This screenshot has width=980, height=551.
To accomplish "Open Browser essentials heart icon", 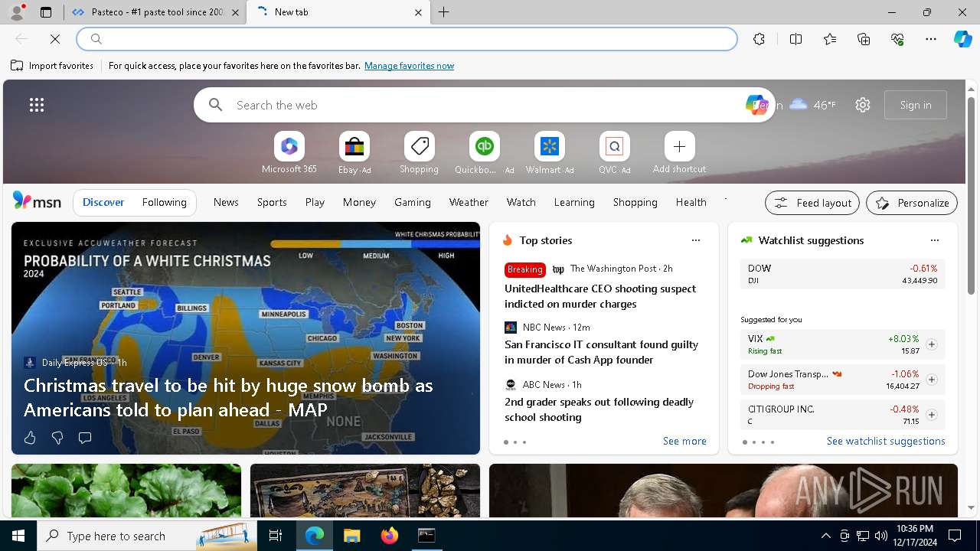I will coord(897,39).
